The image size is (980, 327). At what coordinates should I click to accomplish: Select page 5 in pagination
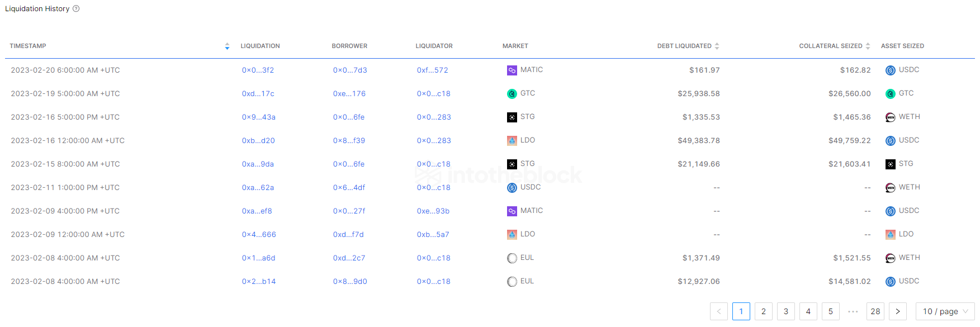tap(830, 311)
